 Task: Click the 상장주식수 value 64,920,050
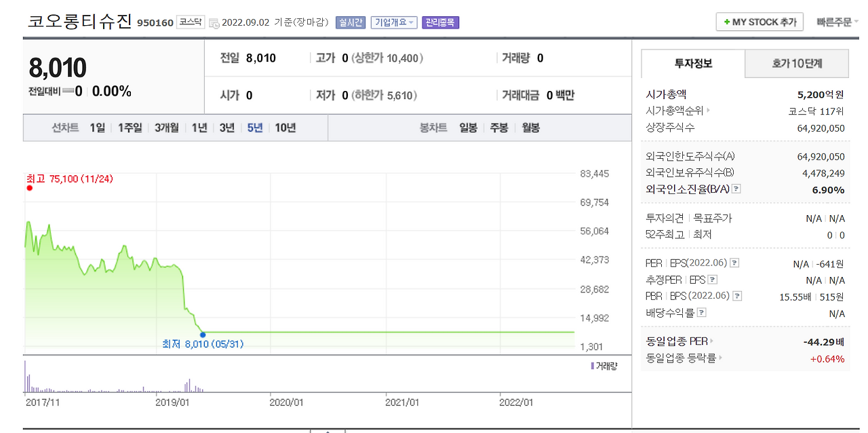(821, 128)
